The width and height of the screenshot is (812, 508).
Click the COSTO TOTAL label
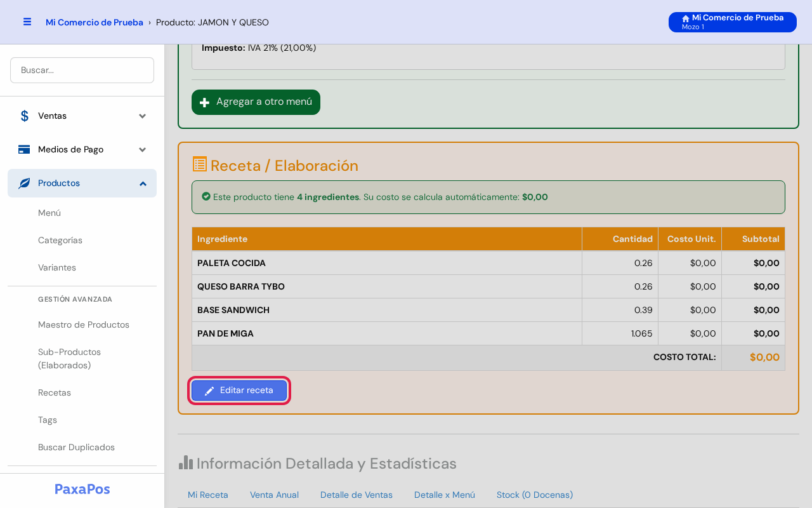684,357
